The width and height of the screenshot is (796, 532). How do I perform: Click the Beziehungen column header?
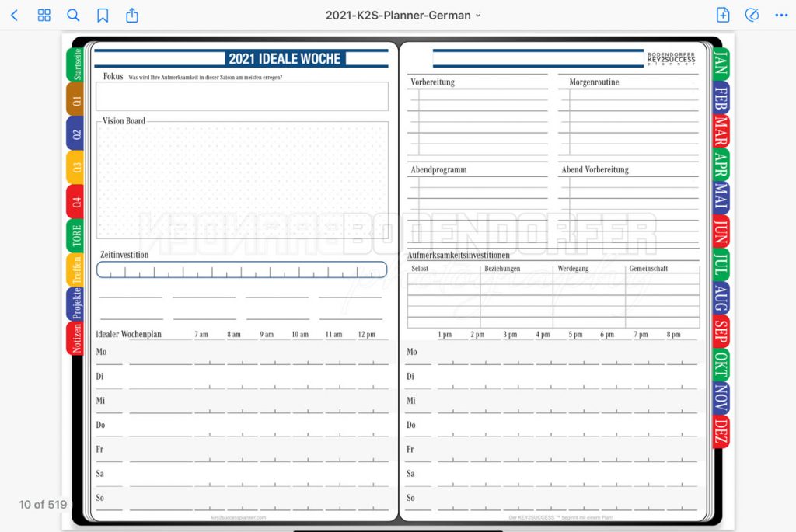tap(502, 269)
